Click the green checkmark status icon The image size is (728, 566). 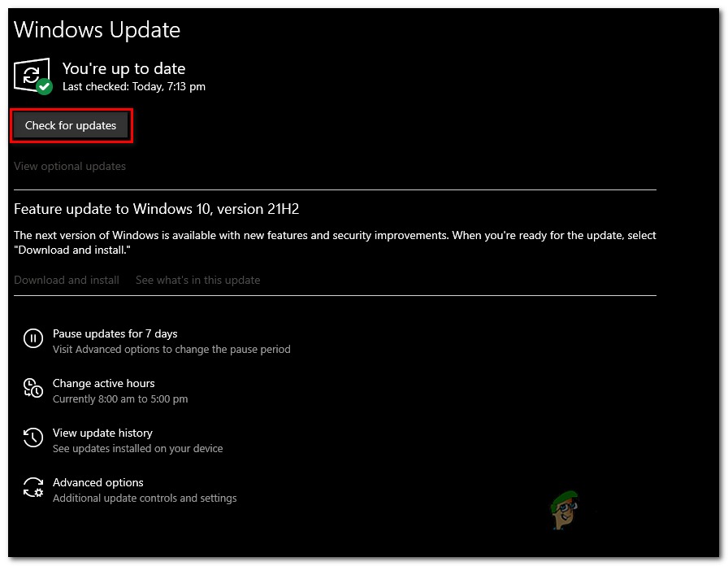(x=45, y=87)
